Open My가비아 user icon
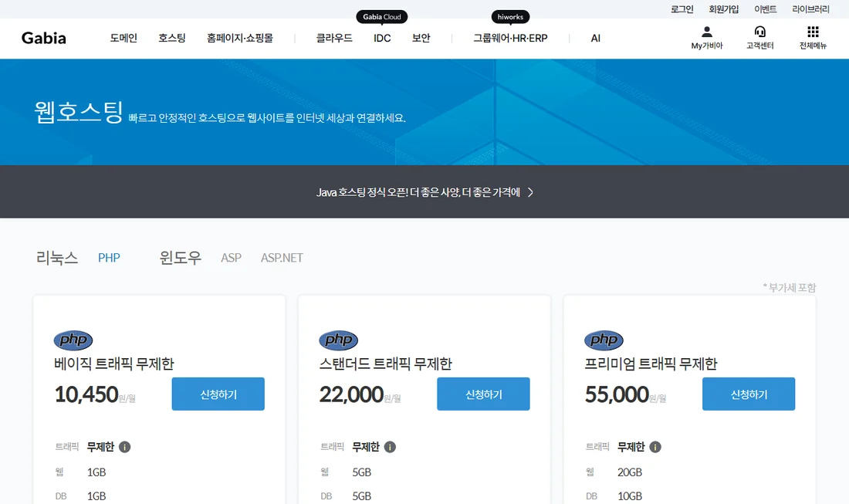Image resolution: width=849 pixels, height=504 pixels. point(706,32)
